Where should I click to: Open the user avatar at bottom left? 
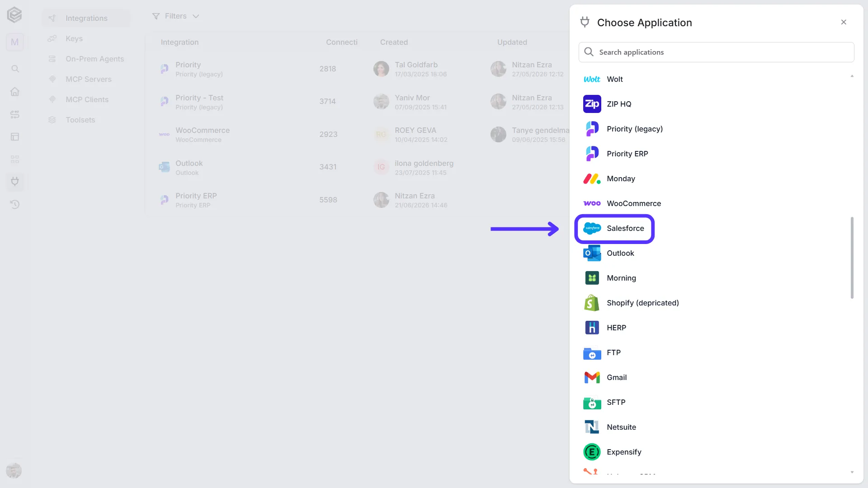pos(14,471)
